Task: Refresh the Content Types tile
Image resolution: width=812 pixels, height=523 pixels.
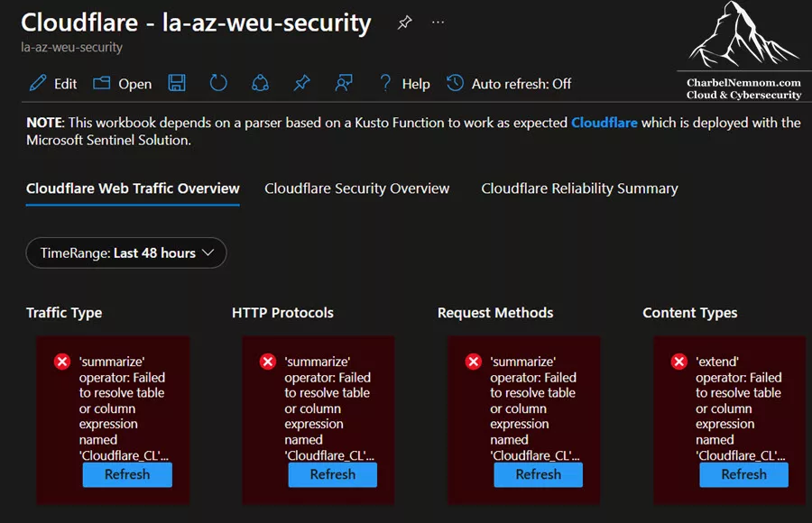Action: (743, 474)
